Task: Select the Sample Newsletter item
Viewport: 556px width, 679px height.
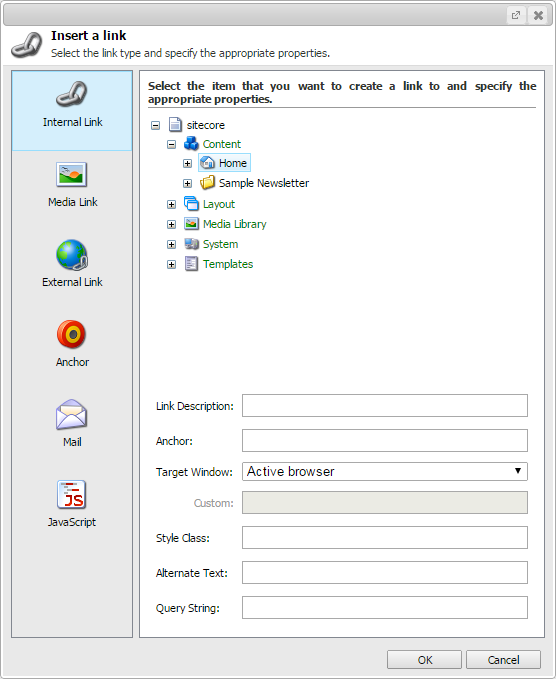Action: click(x=264, y=183)
